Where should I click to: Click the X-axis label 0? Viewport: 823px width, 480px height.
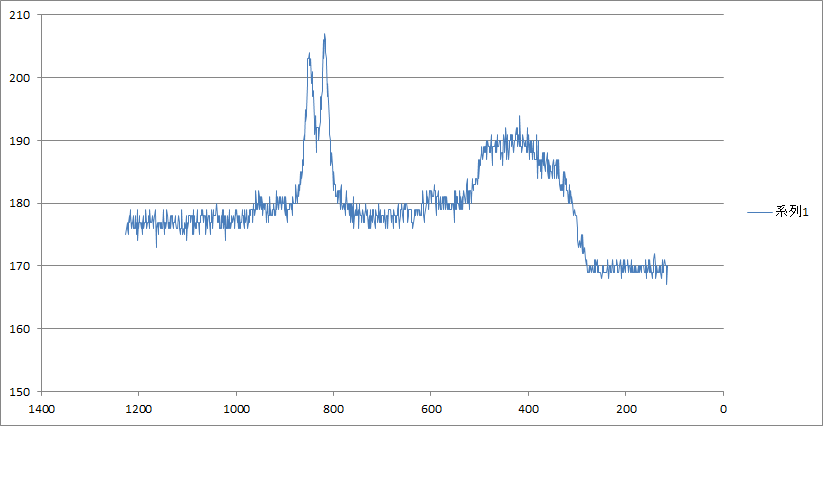tap(723, 409)
